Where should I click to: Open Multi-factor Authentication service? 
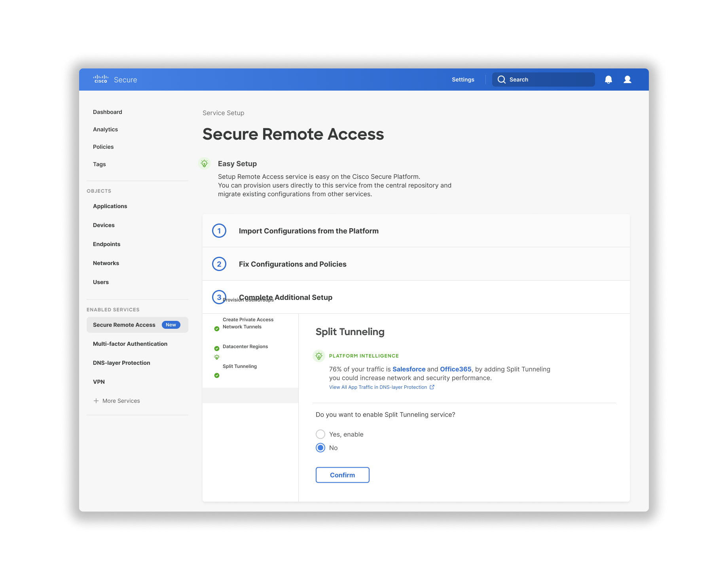(130, 344)
